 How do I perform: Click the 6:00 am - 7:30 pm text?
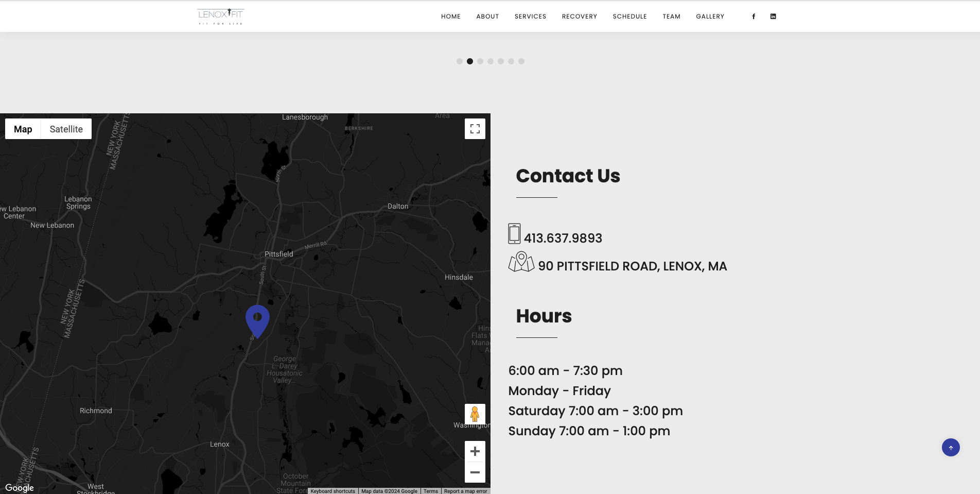[x=565, y=371]
